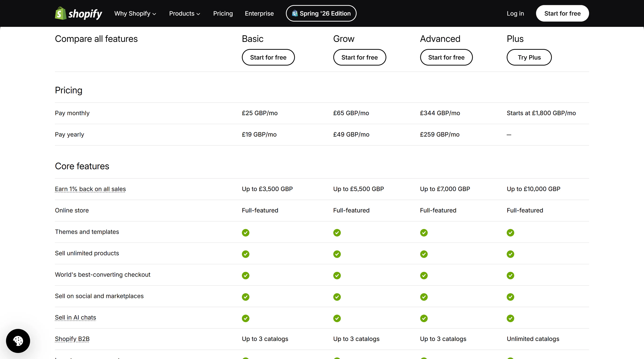Click Plus checkmark for Sell in AI chats

(511, 319)
